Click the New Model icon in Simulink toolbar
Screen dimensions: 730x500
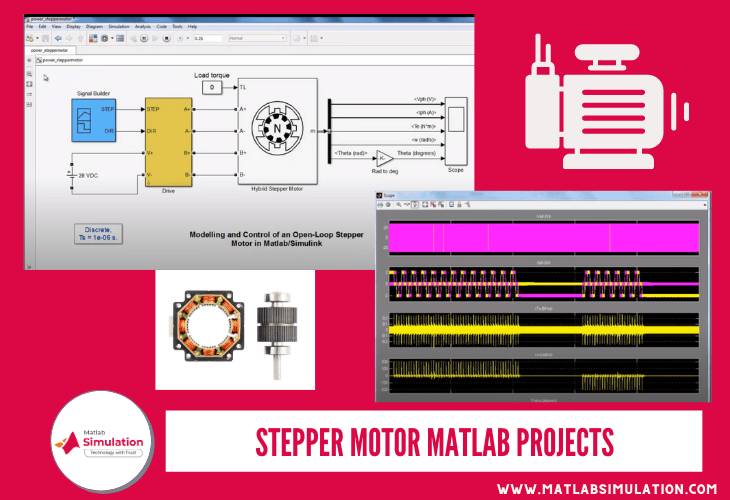(29, 38)
